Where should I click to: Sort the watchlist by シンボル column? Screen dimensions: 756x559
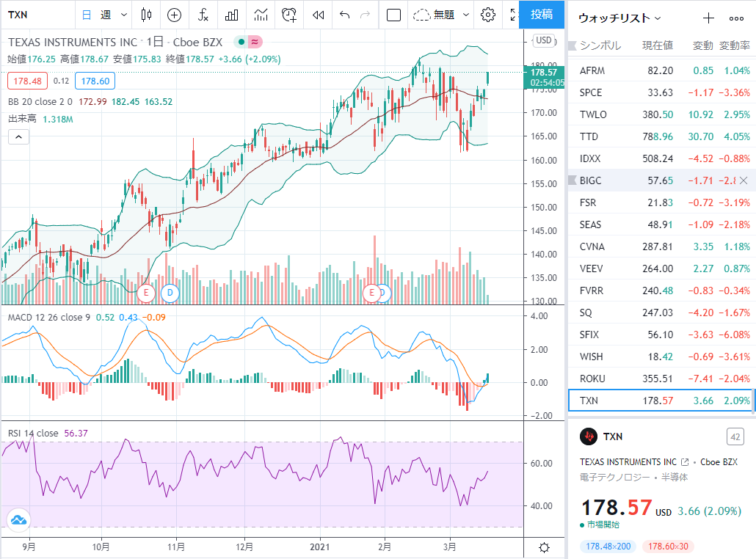pos(600,45)
